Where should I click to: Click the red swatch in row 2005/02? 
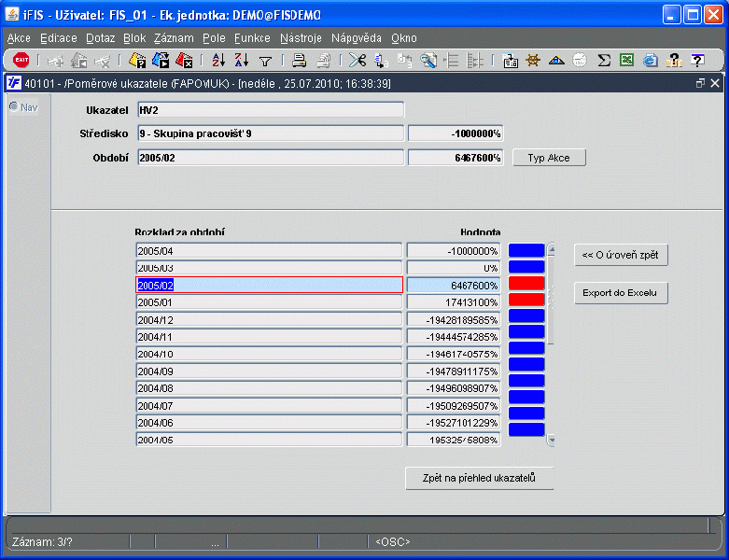coord(526,283)
